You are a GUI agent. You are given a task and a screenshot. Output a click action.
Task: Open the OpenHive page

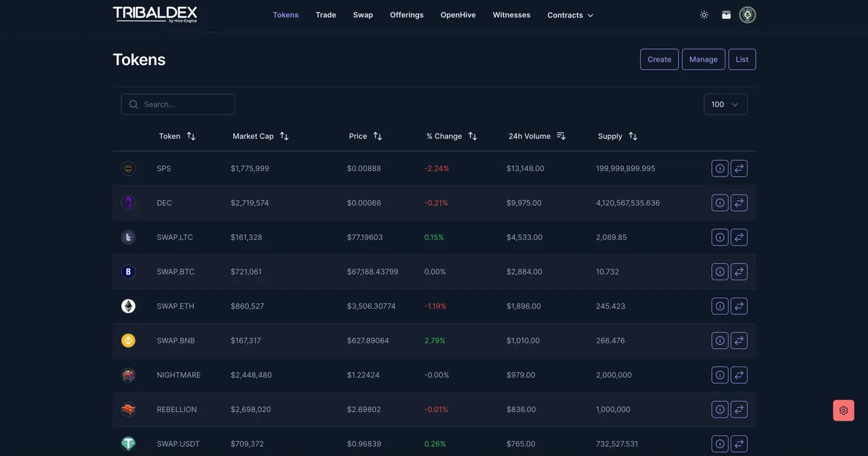[x=458, y=15]
